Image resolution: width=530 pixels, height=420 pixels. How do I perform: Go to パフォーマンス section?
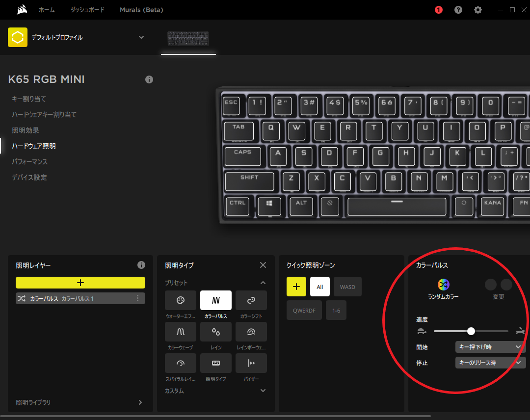point(30,161)
